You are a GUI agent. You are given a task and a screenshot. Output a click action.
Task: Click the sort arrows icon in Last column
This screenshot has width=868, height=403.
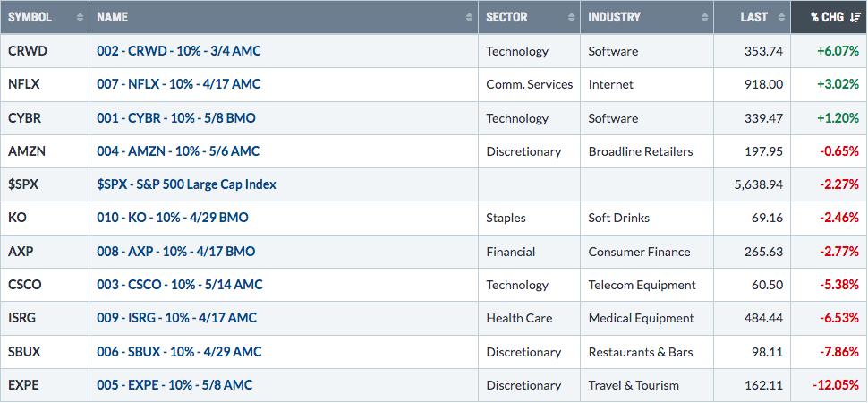[x=781, y=17]
